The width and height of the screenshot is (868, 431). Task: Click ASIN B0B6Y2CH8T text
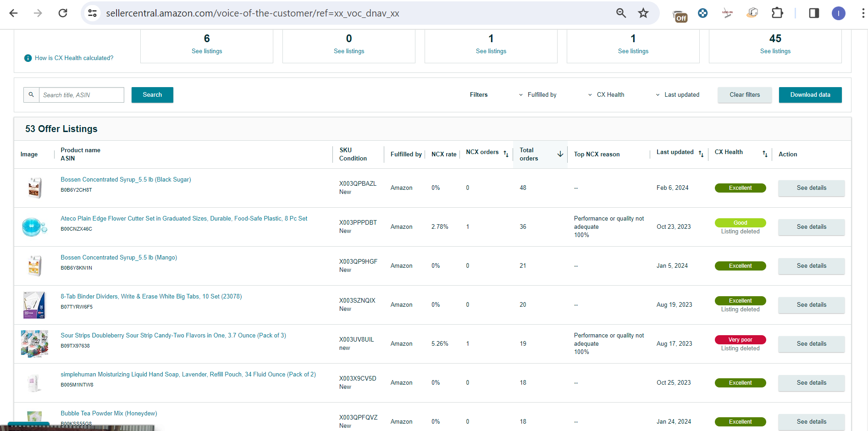(x=76, y=190)
